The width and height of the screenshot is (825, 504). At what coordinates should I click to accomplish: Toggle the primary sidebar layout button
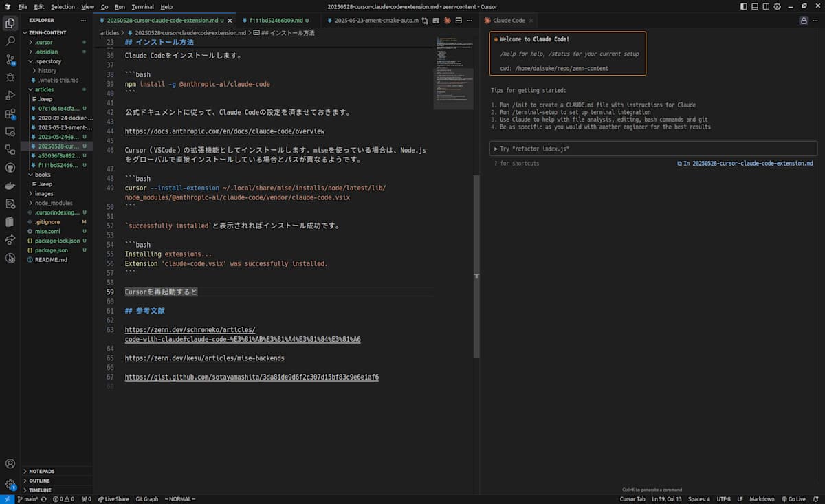click(745, 6)
